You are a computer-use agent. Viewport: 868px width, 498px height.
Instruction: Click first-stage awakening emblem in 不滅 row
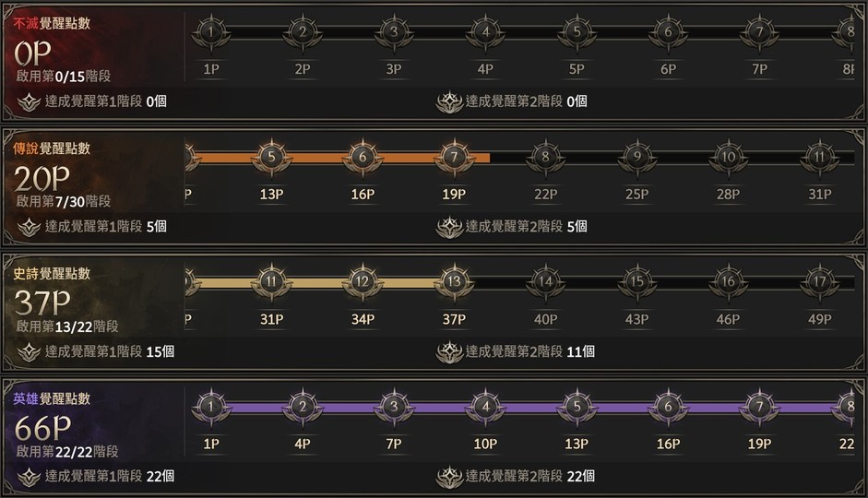point(29,101)
